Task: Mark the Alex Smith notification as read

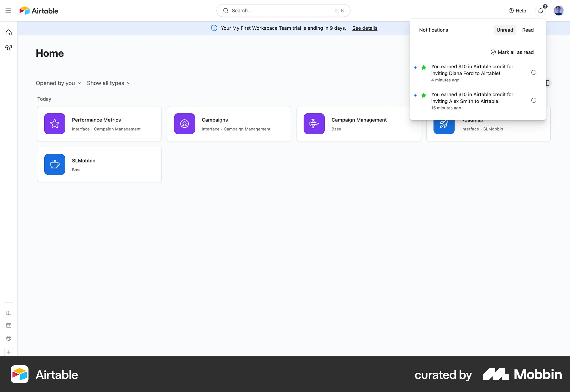Action: [533, 100]
